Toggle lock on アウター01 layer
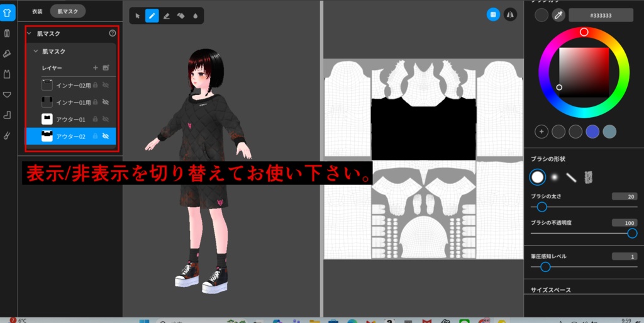 click(96, 119)
